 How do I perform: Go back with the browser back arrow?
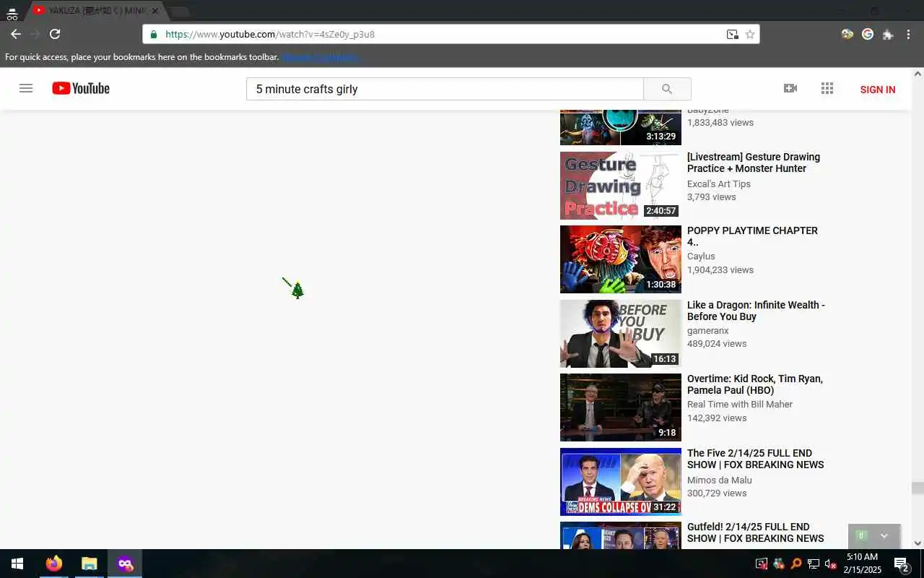(15, 34)
